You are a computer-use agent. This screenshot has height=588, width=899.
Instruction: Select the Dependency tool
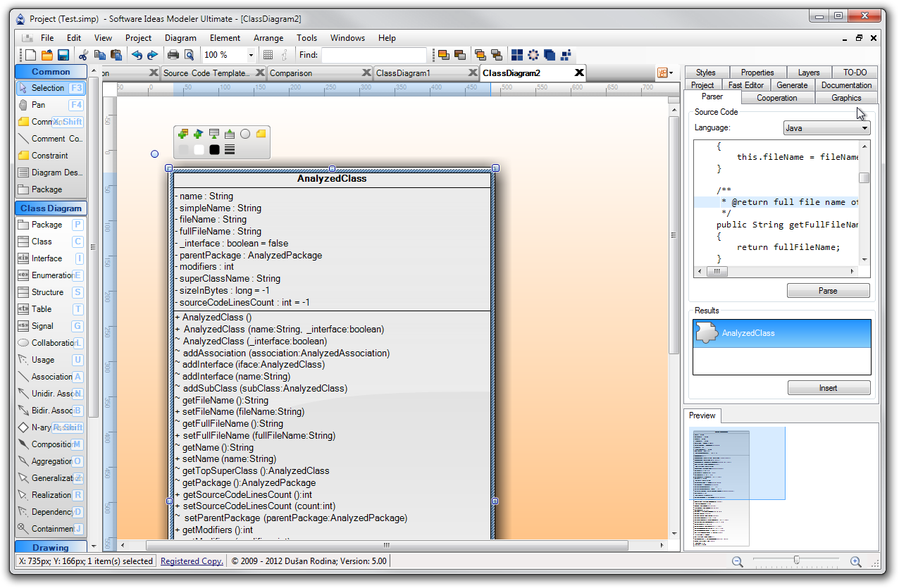pyautogui.click(x=51, y=512)
